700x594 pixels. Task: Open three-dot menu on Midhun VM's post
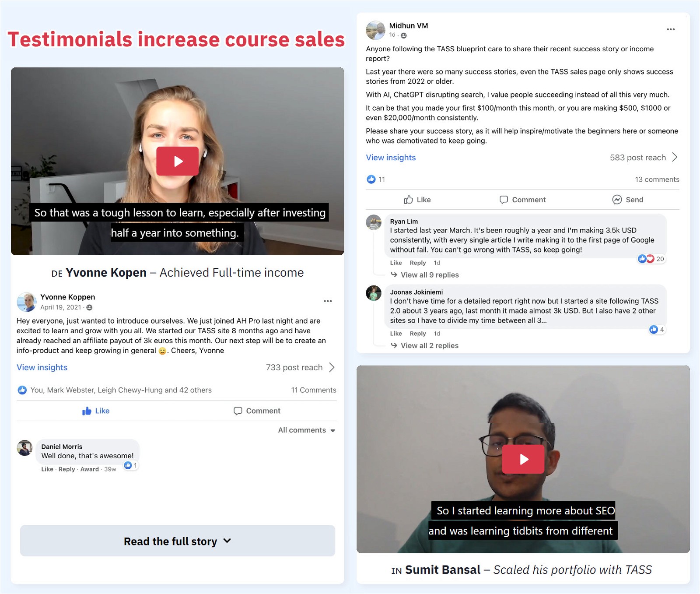[x=670, y=29]
